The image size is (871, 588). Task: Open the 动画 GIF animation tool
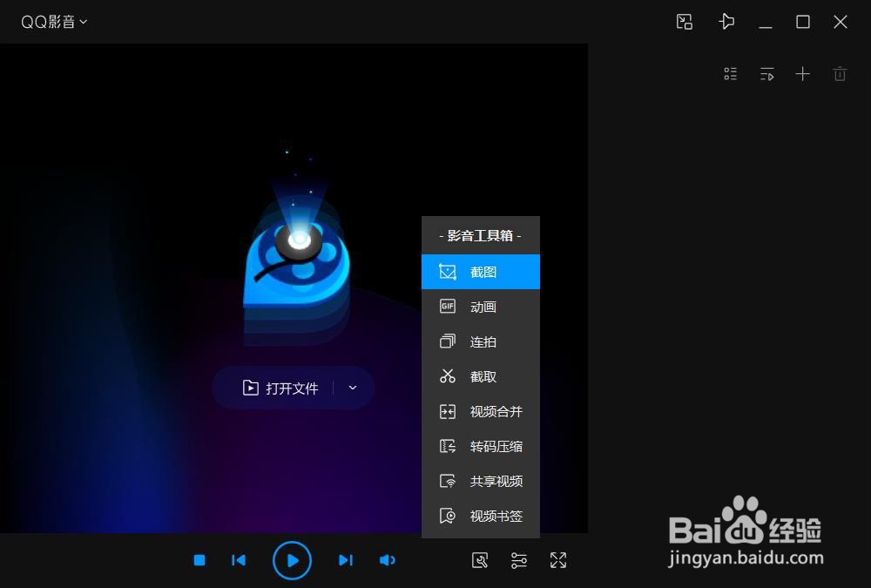pos(481,307)
